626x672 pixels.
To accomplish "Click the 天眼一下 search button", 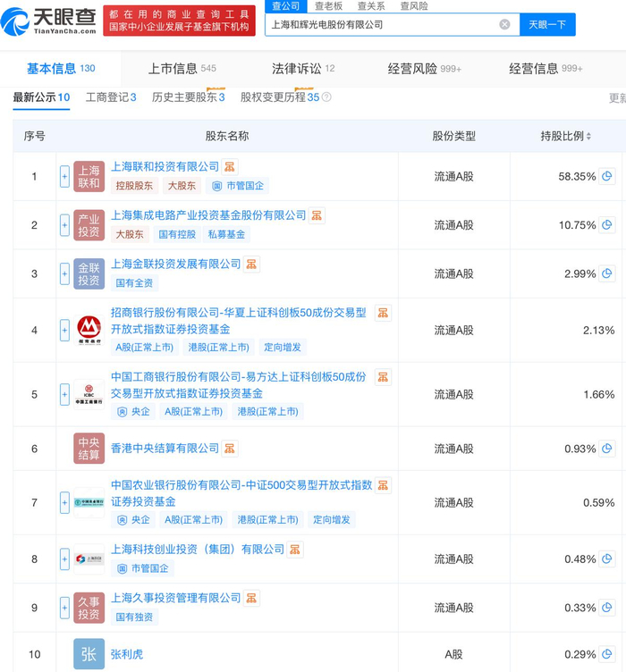I will [547, 24].
